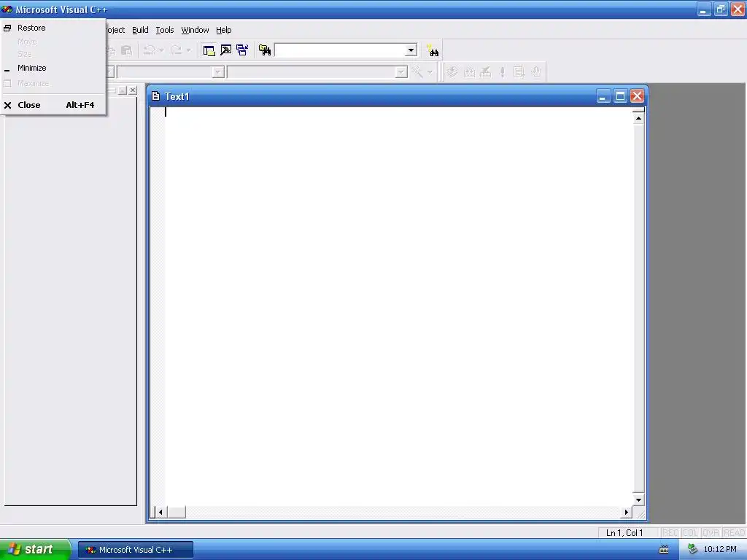Click the window splitter box above vertical scrollbar
This screenshot has width=747, height=560.
coord(638,111)
